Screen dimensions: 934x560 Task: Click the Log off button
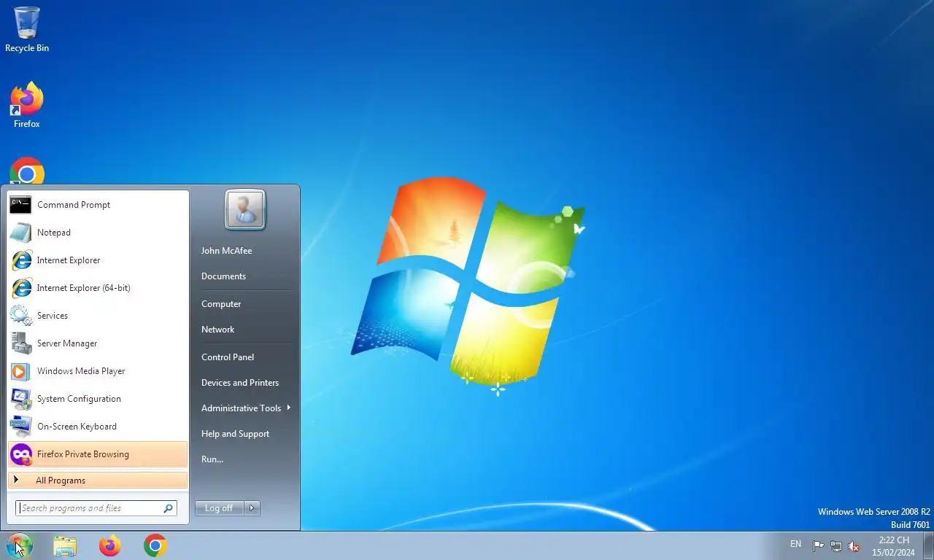tap(219, 508)
